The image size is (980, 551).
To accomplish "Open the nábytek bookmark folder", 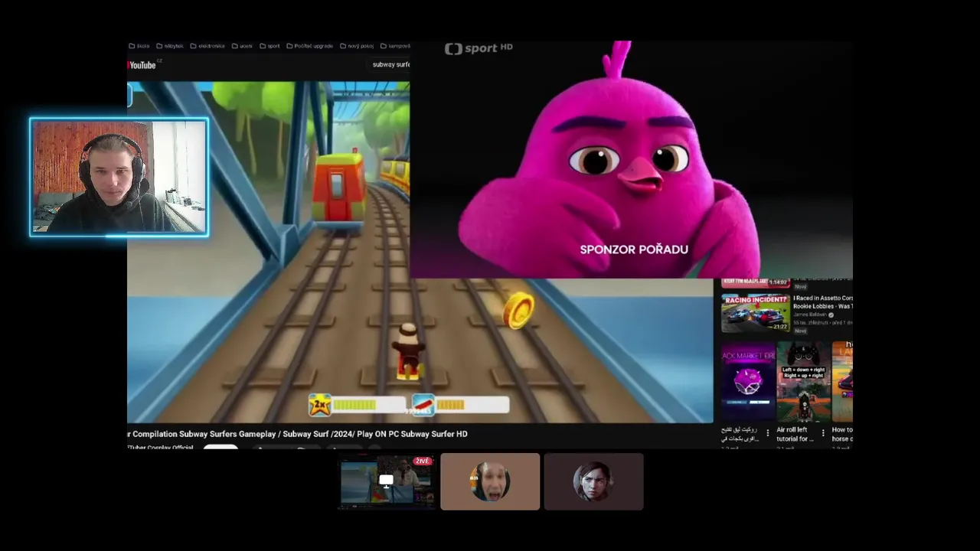I will pyautogui.click(x=170, y=46).
